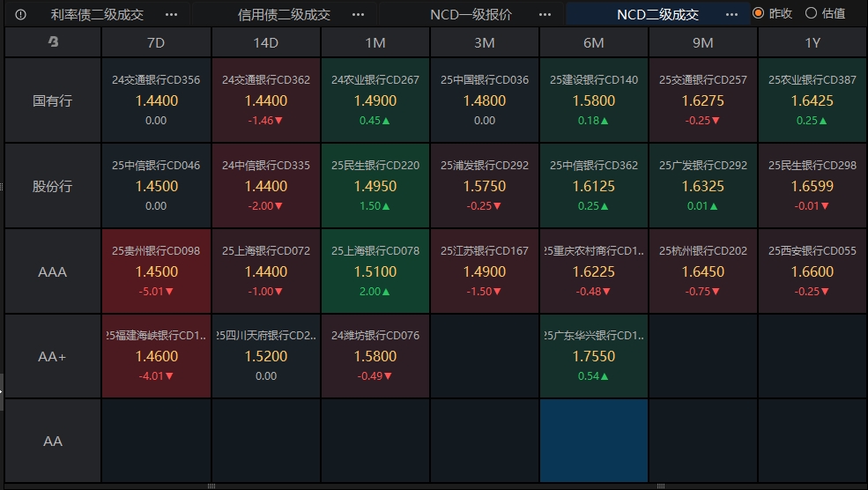Screen dimensions: 868x490
Task: Open the 25农业银行CD387 cell
Action: [812, 100]
